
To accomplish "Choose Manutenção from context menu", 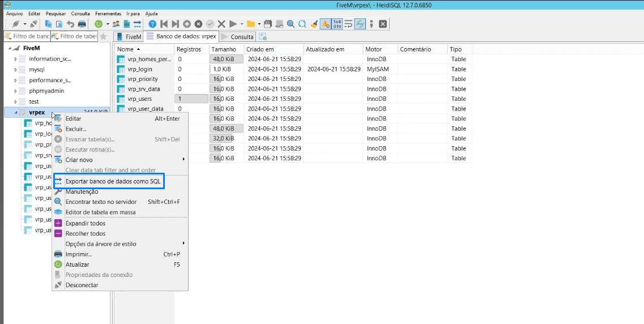I will click(120, 191).
